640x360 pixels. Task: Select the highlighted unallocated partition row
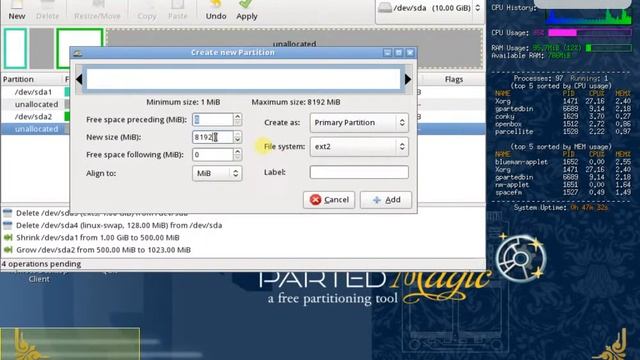pyautogui.click(x=35, y=129)
